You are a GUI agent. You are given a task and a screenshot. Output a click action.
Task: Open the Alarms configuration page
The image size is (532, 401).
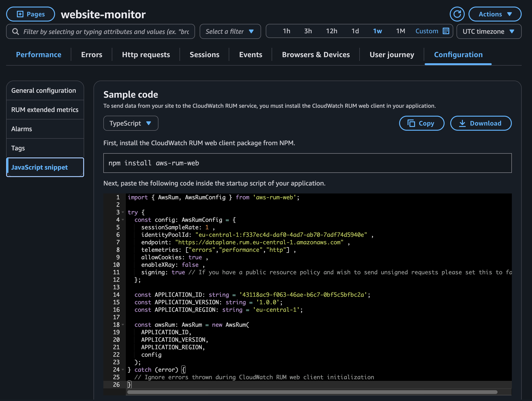[21, 129]
